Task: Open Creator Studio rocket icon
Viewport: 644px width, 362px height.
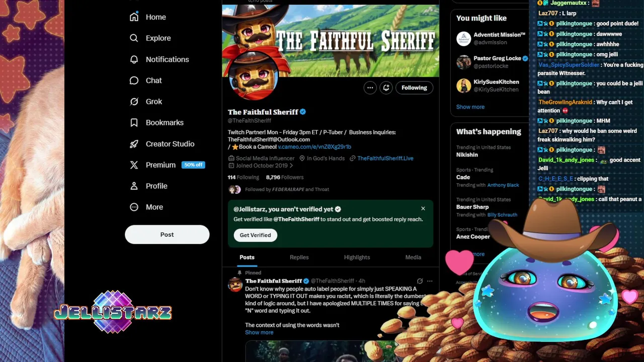Action: pos(134,144)
